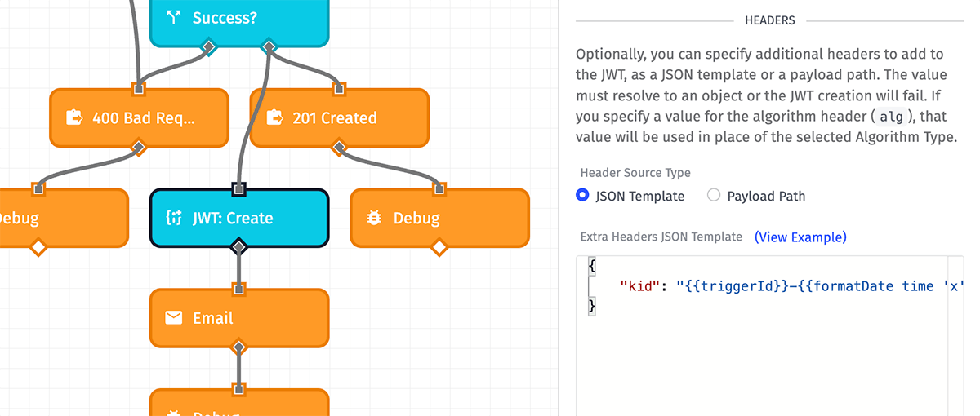Click the Extra Headers JSON Template label
Screen dimensions: 980x416
tap(661, 237)
